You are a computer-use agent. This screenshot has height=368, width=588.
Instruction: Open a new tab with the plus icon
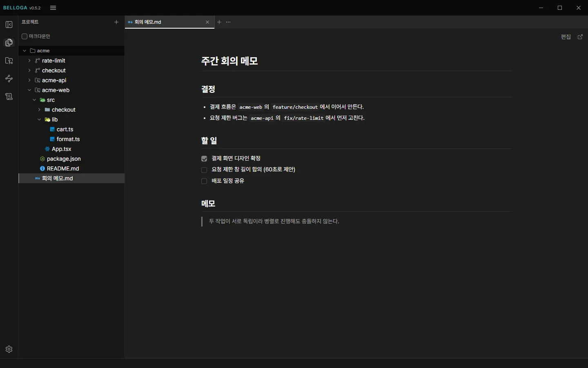(219, 22)
